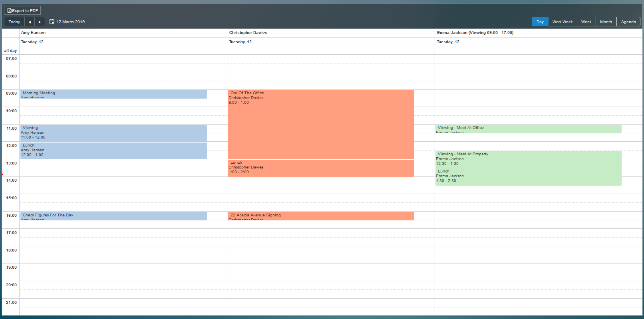Viewport: 644px width, 319px height.
Task: Open Check Figures For The Day event
Action: click(x=113, y=216)
